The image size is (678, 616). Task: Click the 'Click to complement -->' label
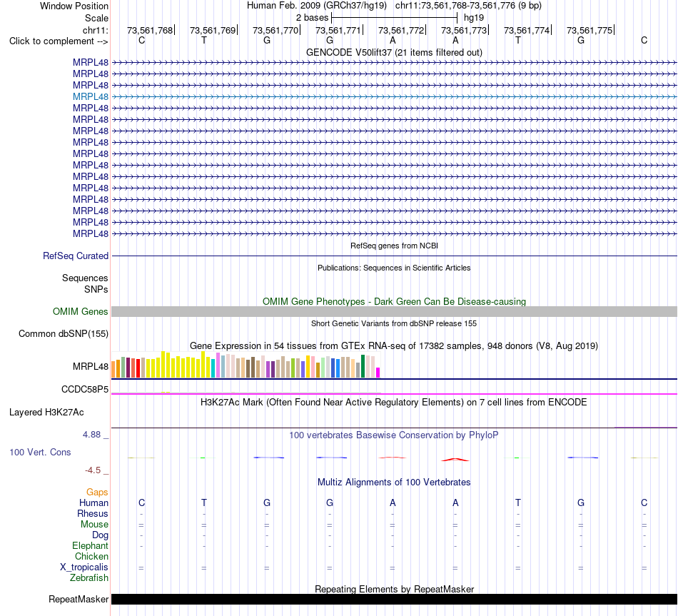point(59,41)
